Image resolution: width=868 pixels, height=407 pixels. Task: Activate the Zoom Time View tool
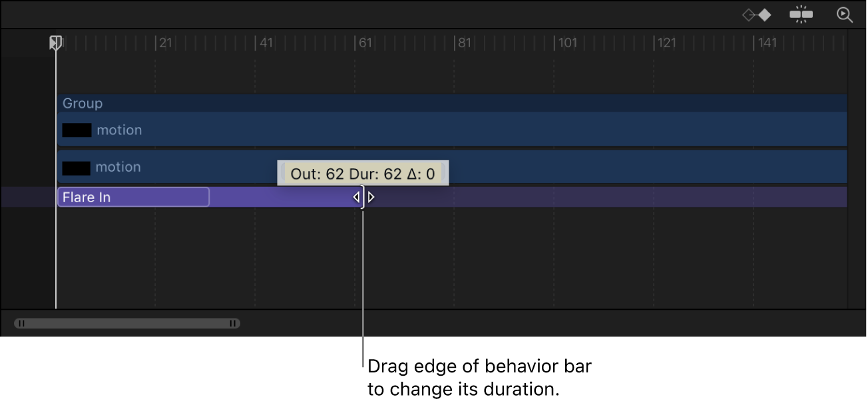pos(845,14)
